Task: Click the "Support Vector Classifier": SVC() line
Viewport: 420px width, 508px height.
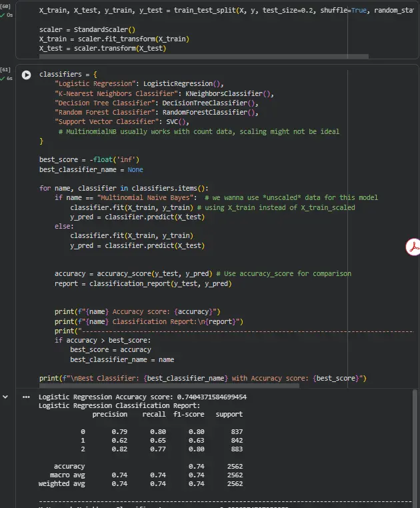Action: [122, 122]
